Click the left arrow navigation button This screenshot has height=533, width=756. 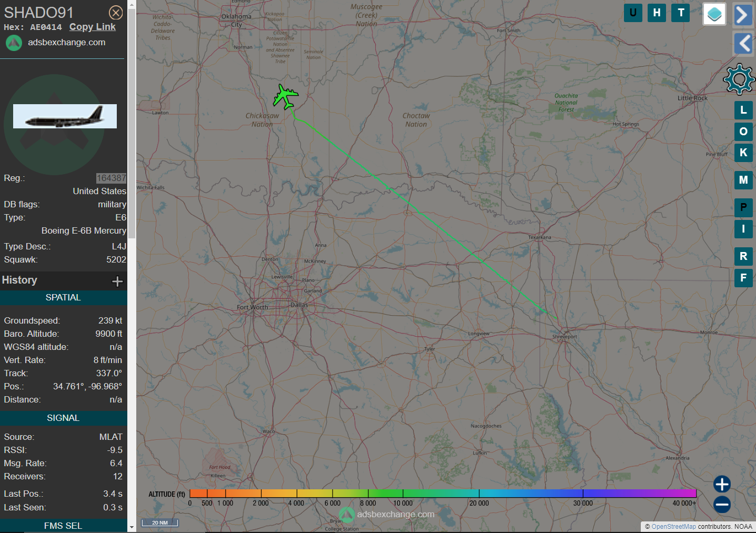point(743,43)
